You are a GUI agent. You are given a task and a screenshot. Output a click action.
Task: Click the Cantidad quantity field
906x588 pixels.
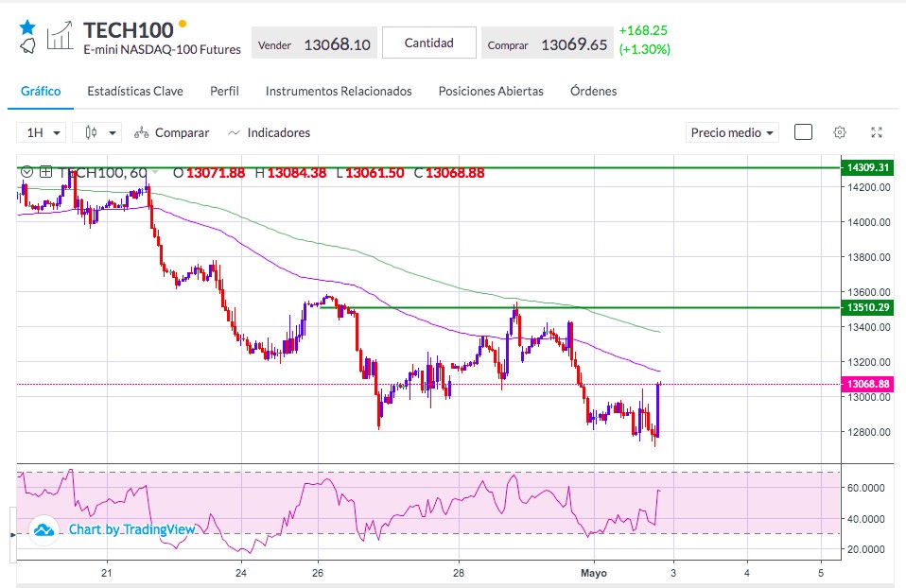[x=429, y=43]
